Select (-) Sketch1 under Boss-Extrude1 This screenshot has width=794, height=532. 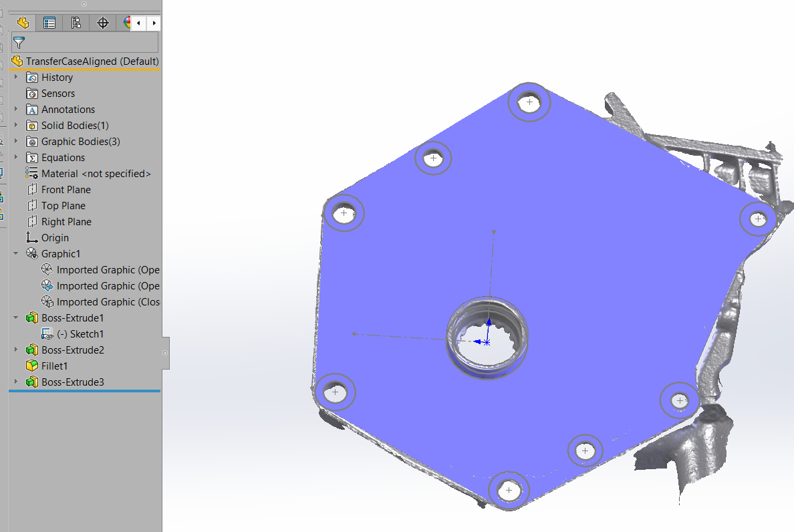pos(80,334)
